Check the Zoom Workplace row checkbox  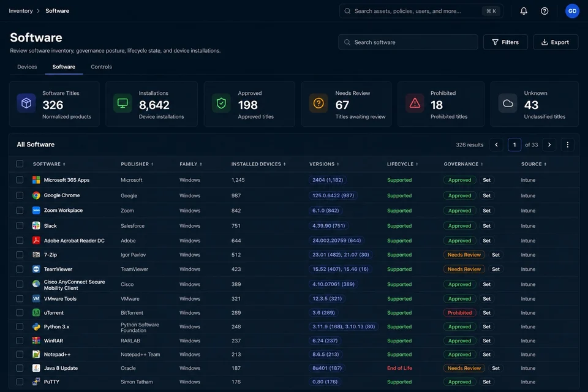(x=20, y=211)
